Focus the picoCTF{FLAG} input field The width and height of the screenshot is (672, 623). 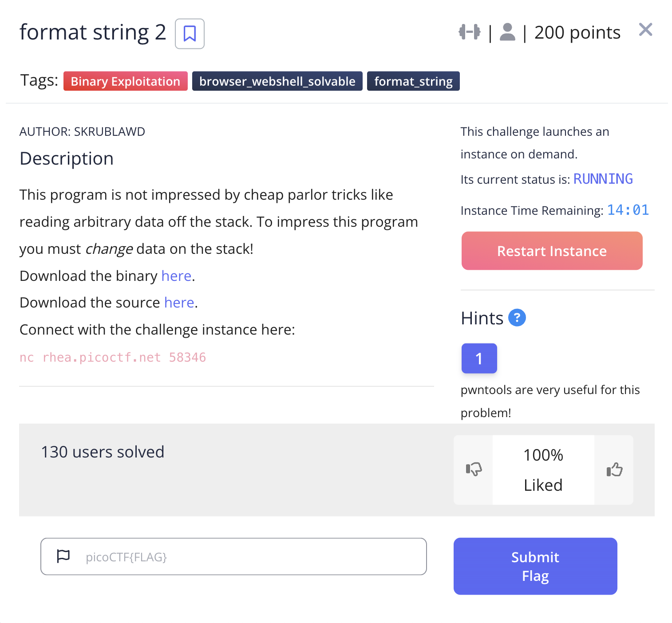(x=249, y=556)
